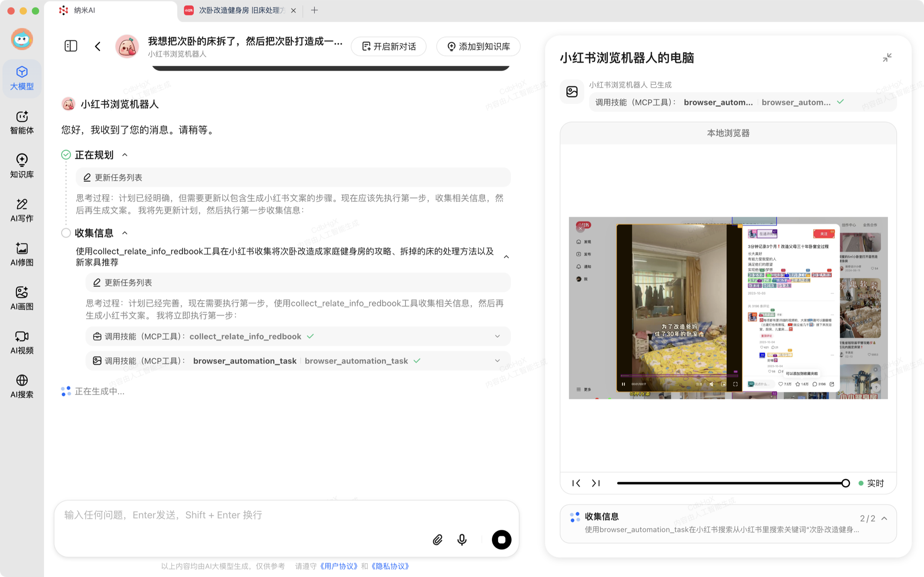Open the AI写作 tool
This screenshot has height=577, width=924.
[22, 210]
